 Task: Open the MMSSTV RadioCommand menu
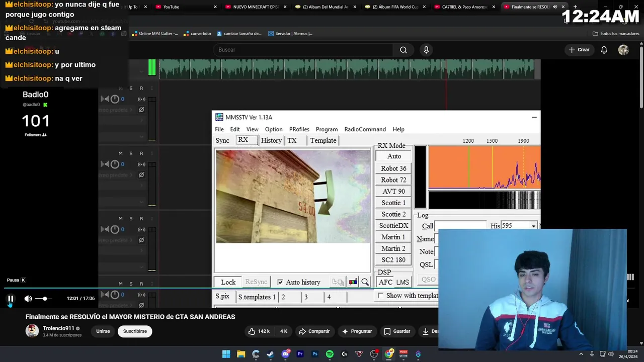tap(365, 129)
